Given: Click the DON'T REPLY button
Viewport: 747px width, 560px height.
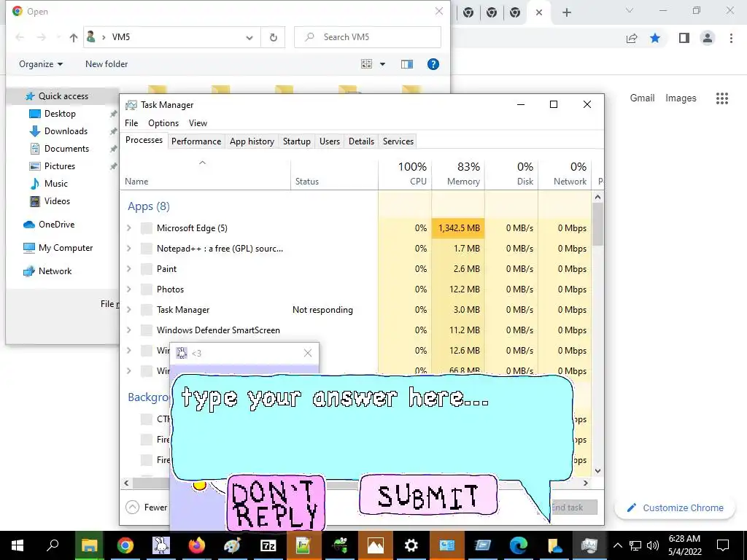Looking at the screenshot, I should coord(276,504).
